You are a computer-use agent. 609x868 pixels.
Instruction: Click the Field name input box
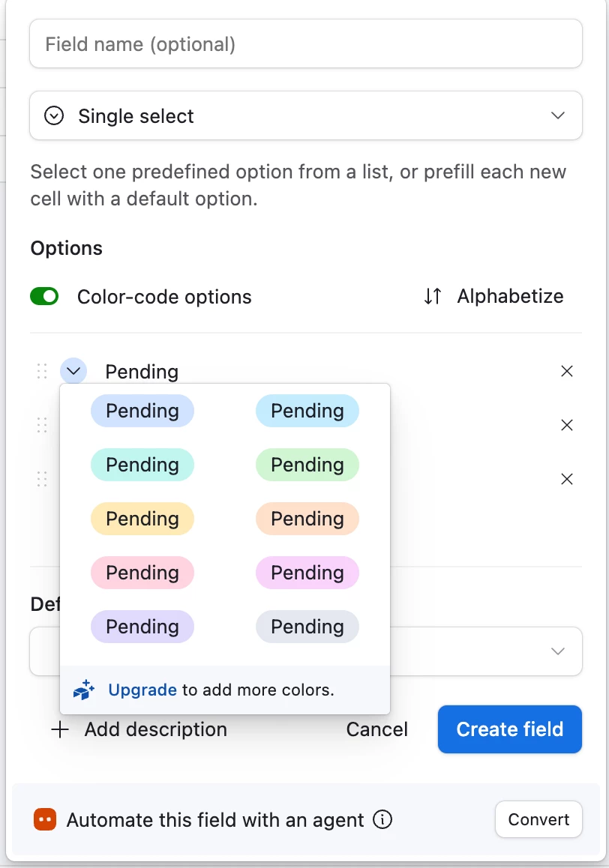(x=306, y=44)
